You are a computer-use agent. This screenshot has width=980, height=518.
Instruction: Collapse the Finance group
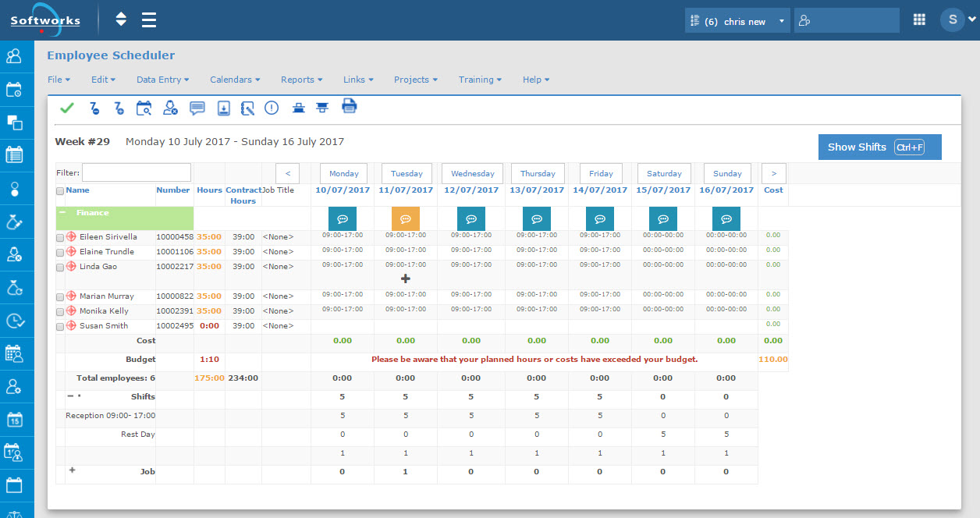[62, 213]
